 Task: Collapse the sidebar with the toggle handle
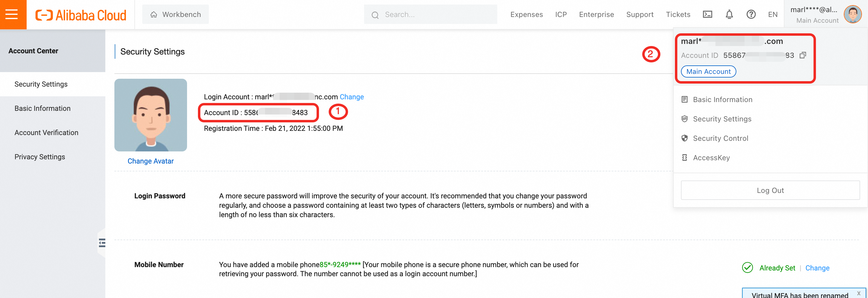(102, 243)
